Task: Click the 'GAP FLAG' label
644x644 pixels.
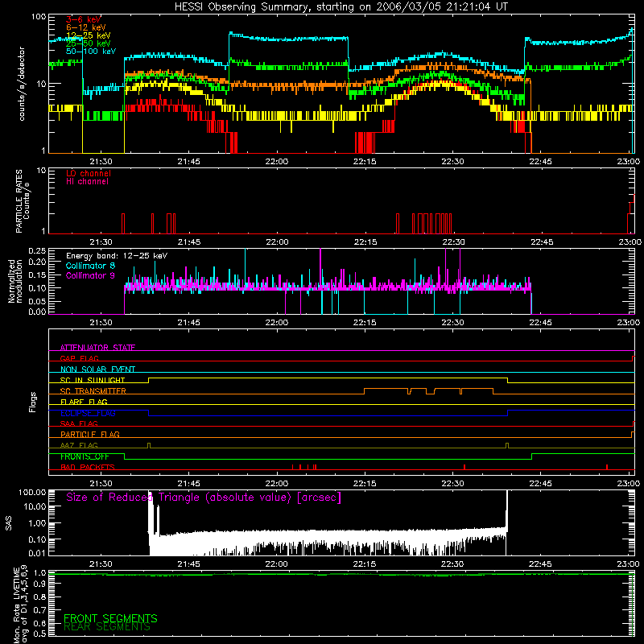Action: [x=79, y=358]
